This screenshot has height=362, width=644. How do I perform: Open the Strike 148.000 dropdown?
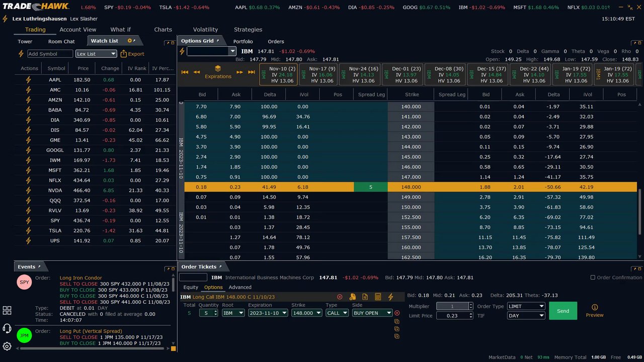point(306,313)
